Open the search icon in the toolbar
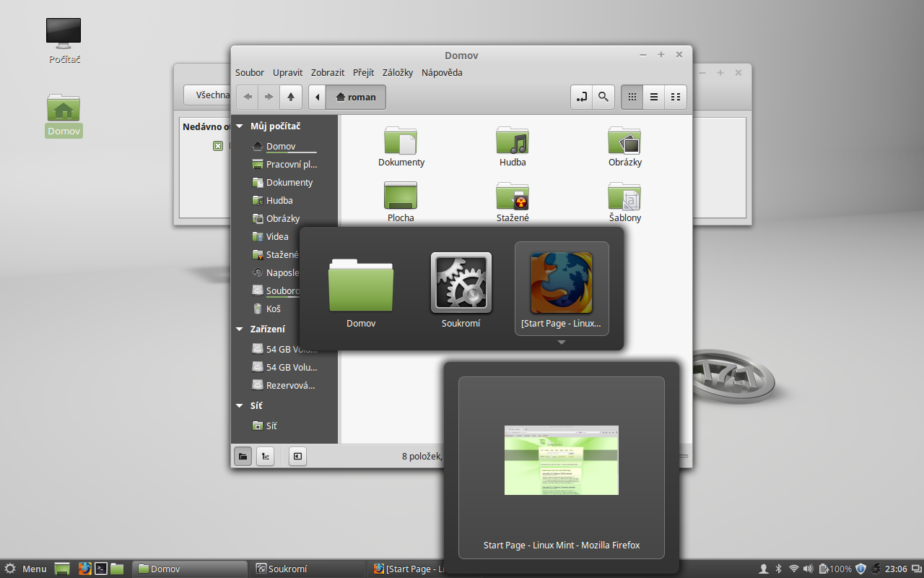The image size is (924, 578). coord(603,97)
